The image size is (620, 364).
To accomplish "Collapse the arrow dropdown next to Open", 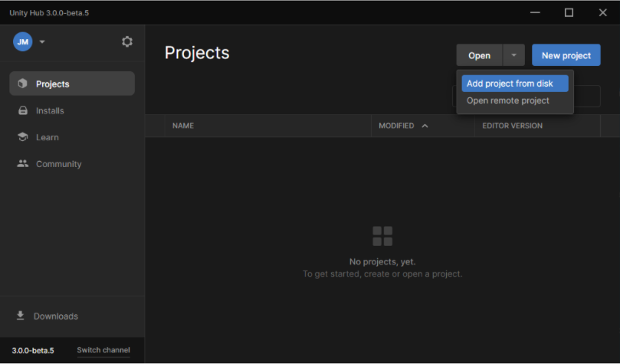I will [513, 55].
